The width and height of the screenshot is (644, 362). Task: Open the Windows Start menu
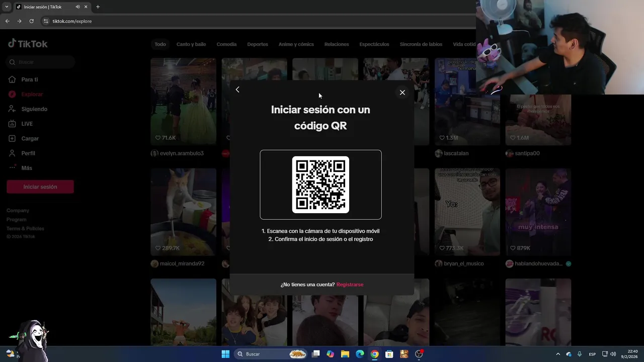(225, 354)
